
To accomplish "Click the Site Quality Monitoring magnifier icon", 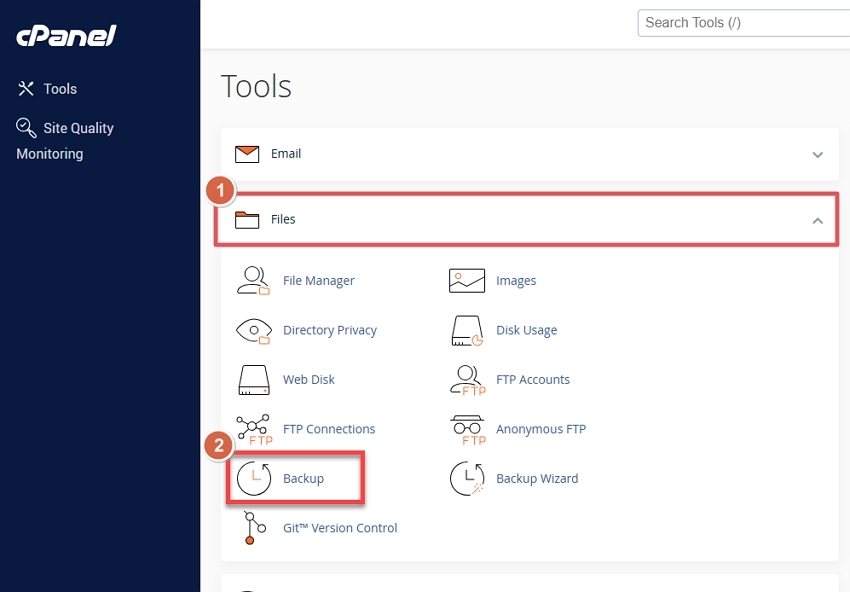I will click(x=26, y=128).
